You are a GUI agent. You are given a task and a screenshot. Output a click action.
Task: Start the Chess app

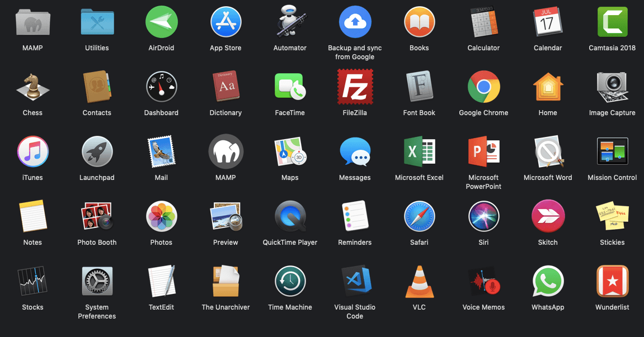click(32, 87)
